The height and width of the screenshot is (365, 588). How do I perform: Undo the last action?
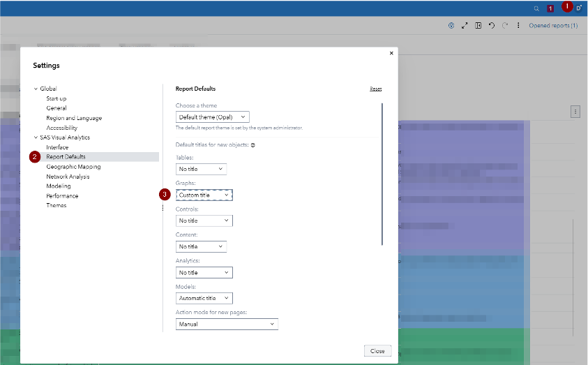pyautogui.click(x=492, y=26)
